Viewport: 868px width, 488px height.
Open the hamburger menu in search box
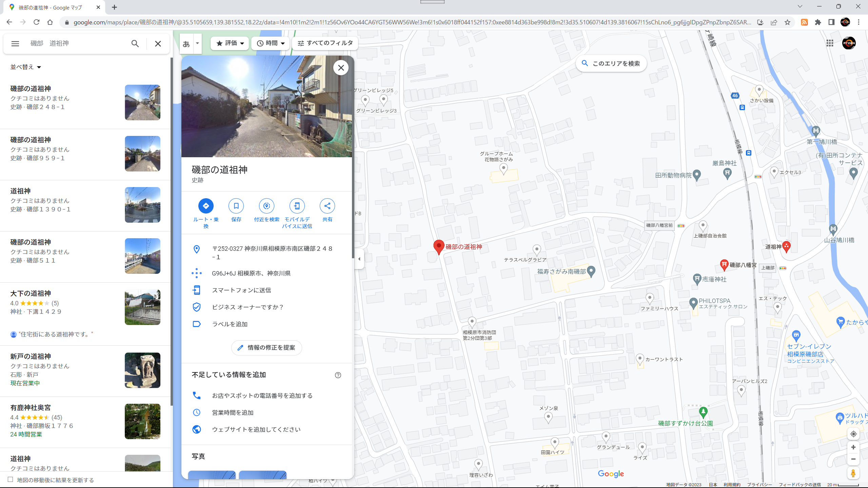point(15,43)
